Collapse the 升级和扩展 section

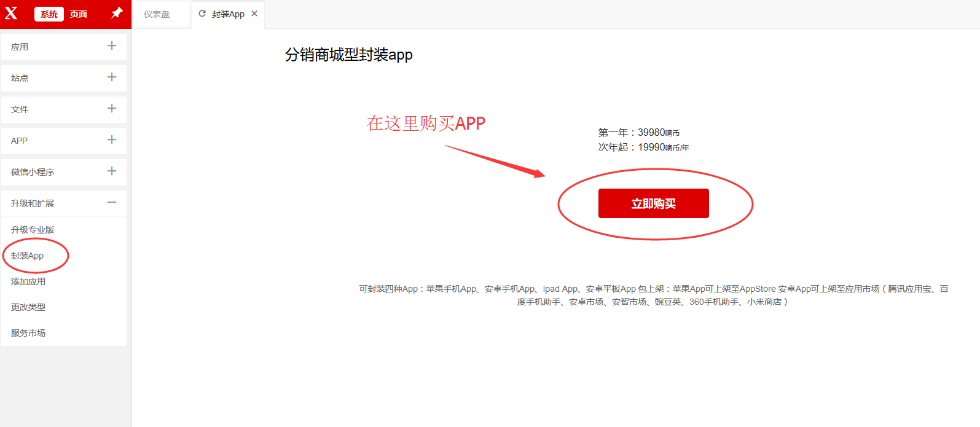click(111, 203)
